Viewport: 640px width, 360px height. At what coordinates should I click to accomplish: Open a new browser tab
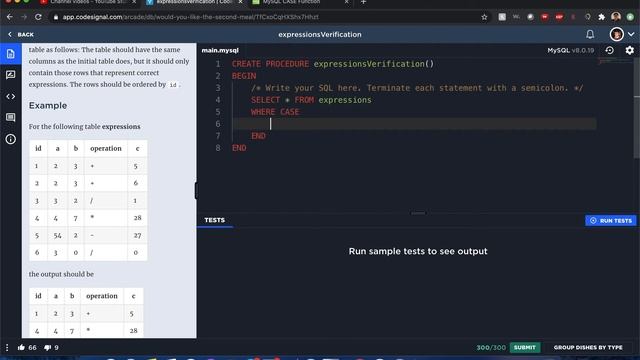(363, 2)
